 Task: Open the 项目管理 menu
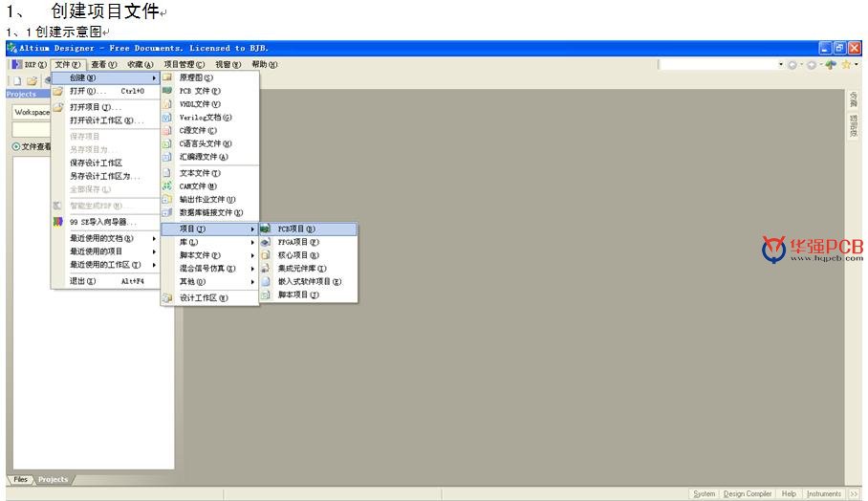point(179,64)
